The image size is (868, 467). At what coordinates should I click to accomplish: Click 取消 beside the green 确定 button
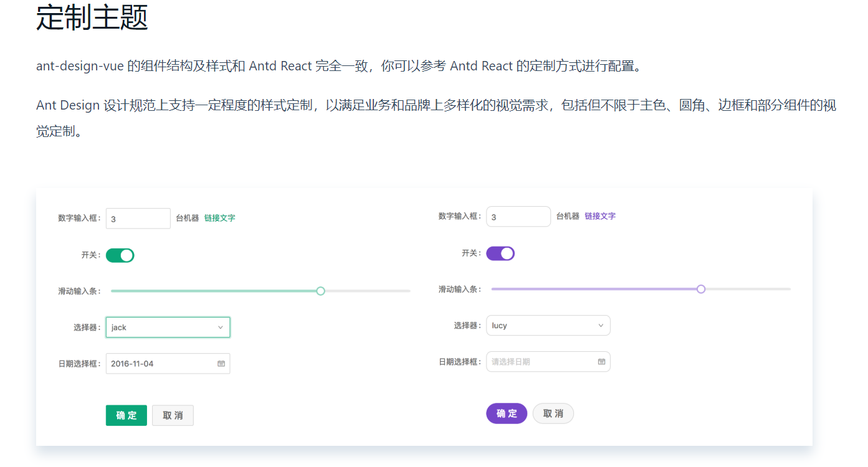pos(173,415)
